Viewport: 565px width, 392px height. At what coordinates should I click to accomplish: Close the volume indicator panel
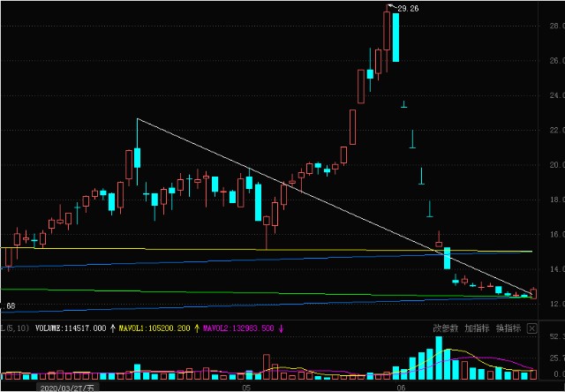tap(532, 328)
